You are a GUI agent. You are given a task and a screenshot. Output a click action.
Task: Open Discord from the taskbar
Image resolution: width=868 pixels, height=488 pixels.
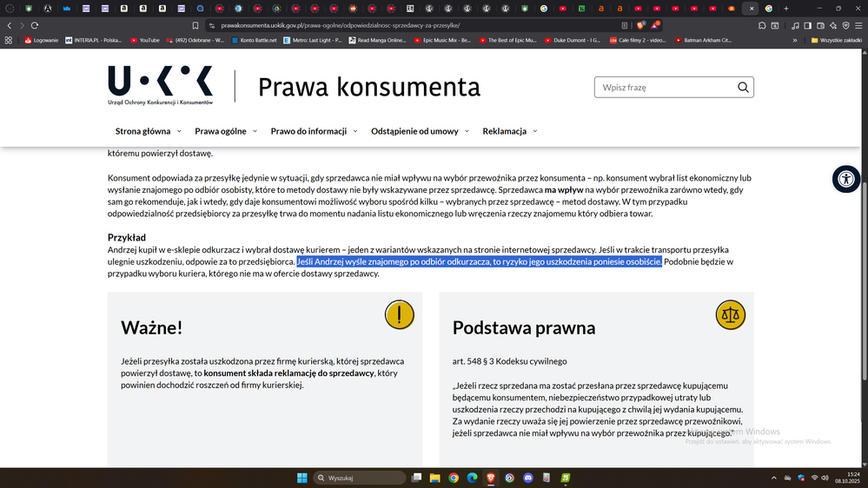[527, 478]
